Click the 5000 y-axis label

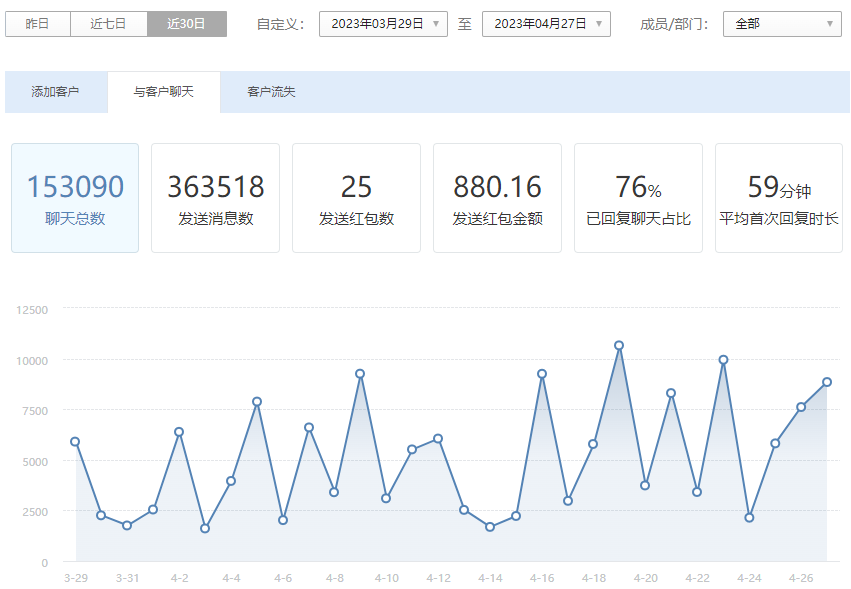coord(35,462)
